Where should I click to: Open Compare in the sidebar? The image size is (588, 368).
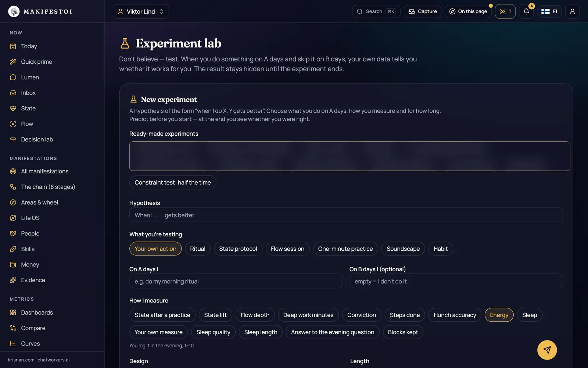tap(33, 328)
